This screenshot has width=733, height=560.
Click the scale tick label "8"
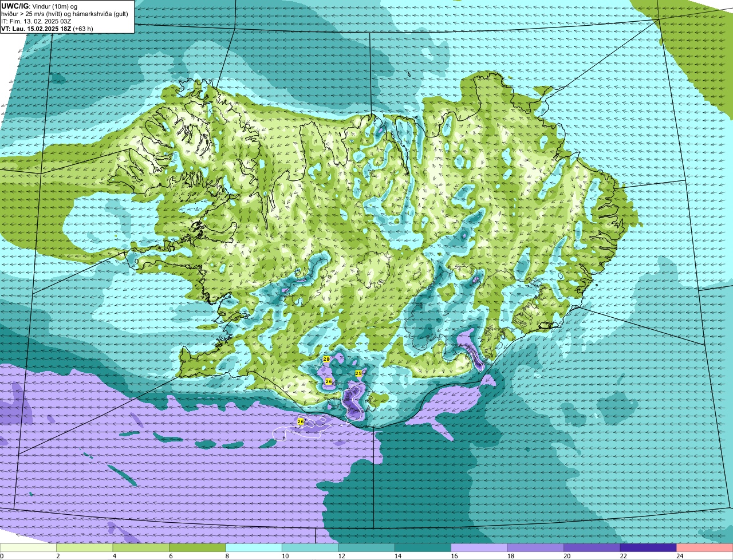(227, 556)
